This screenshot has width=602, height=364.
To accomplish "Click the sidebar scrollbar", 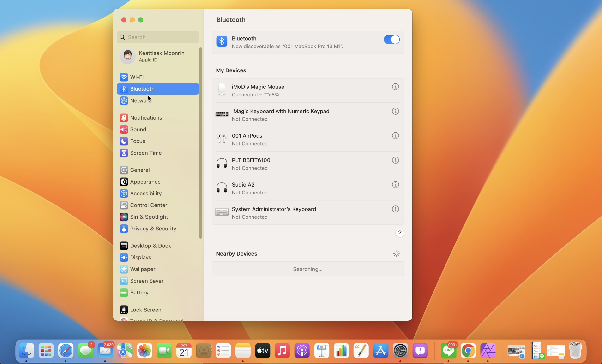I will click(x=201, y=143).
